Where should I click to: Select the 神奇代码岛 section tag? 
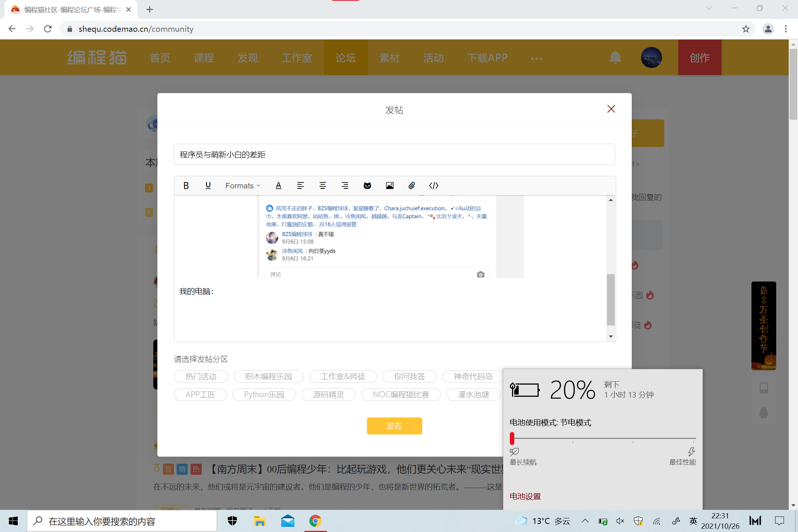(x=473, y=376)
